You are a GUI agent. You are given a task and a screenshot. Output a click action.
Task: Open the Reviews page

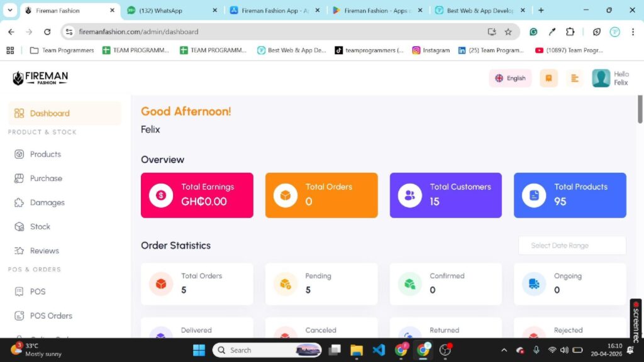click(x=45, y=251)
